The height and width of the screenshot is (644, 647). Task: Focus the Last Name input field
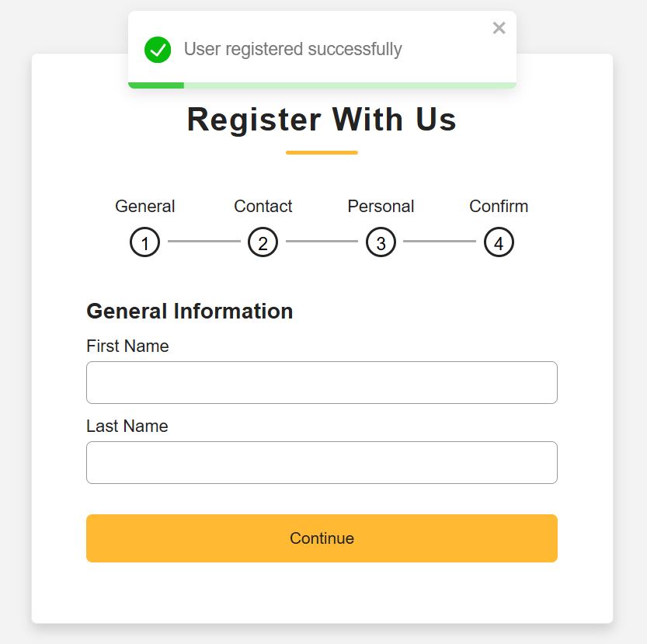click(322, 462)
